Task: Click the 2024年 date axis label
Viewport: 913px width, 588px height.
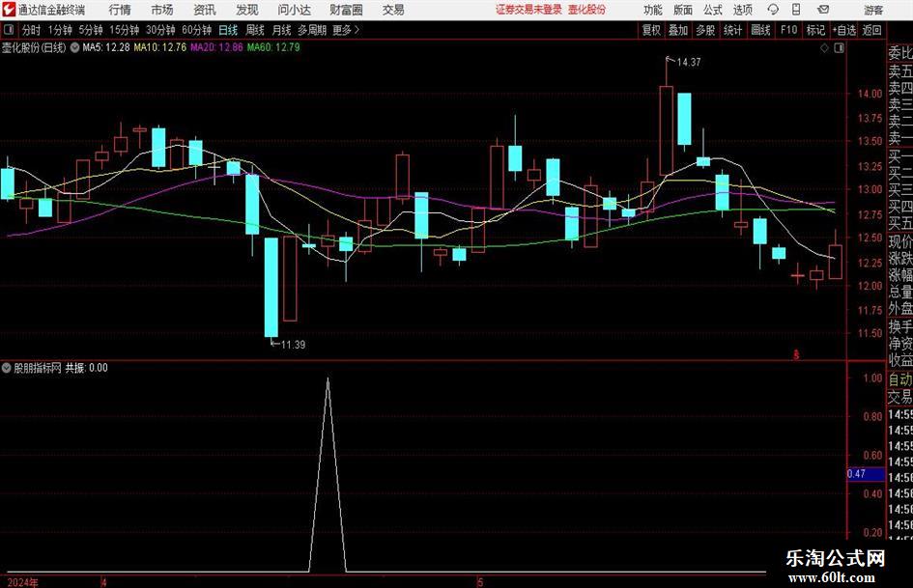Action: click(23, 582)
